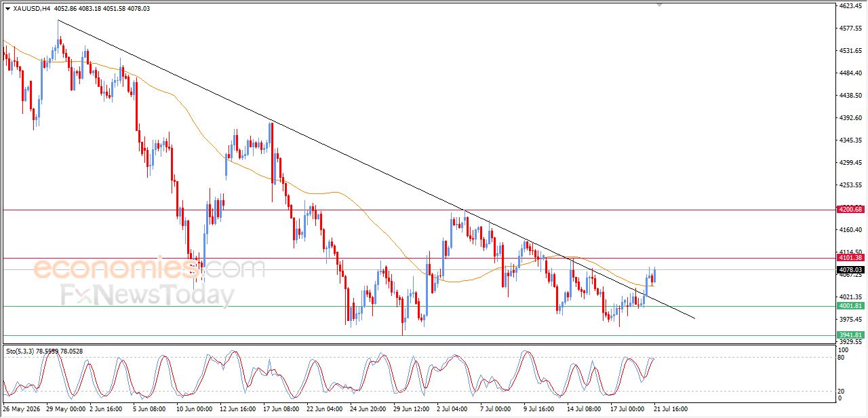Image resolution: width=868 pixels, height=418 pixels.
Task: Click the 80 level on stochastic scale
Action: pyautogui.click(x=843, y=357)
